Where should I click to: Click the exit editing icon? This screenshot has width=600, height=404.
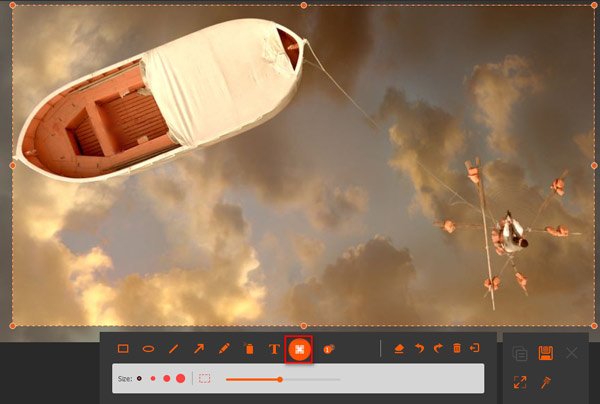click(x=474, y=348)
